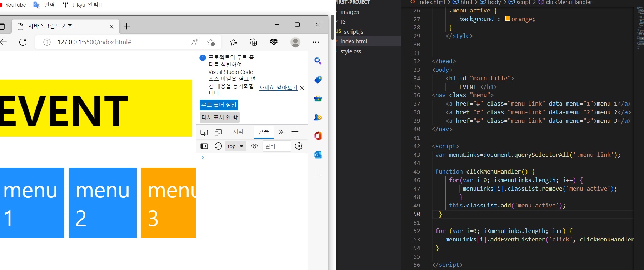The image size is (644, 270).
Task: Open the Edge sidebar Tools briefcase icon
Action: (318, 99)
